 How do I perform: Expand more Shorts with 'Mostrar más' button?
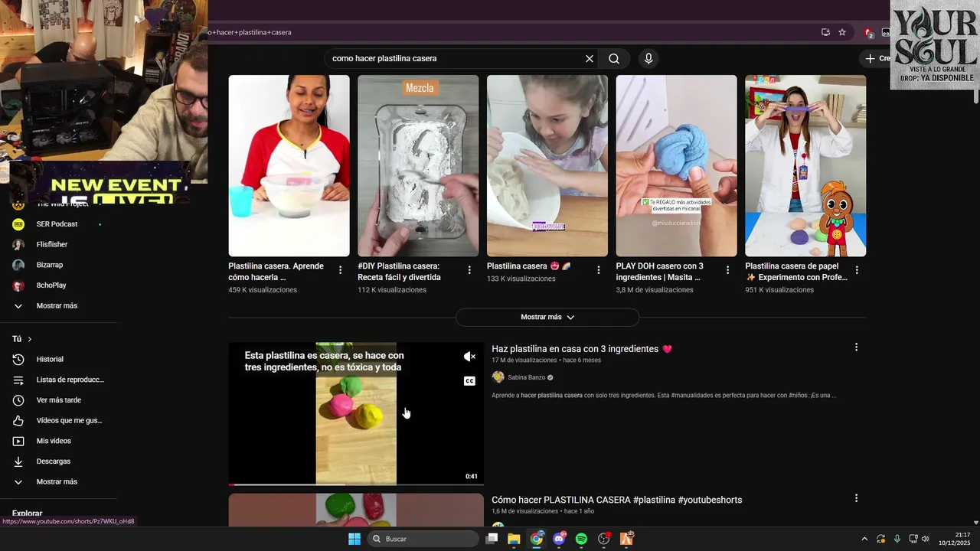coord(547,317)
